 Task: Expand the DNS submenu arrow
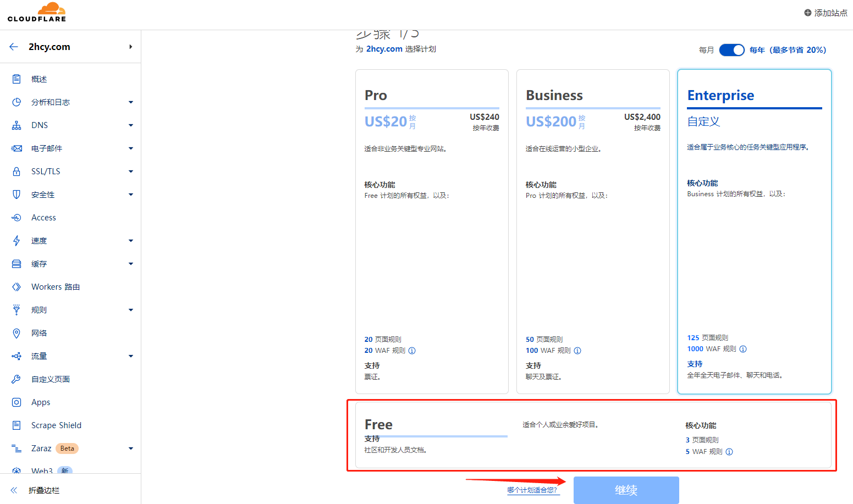coord(131,125)
